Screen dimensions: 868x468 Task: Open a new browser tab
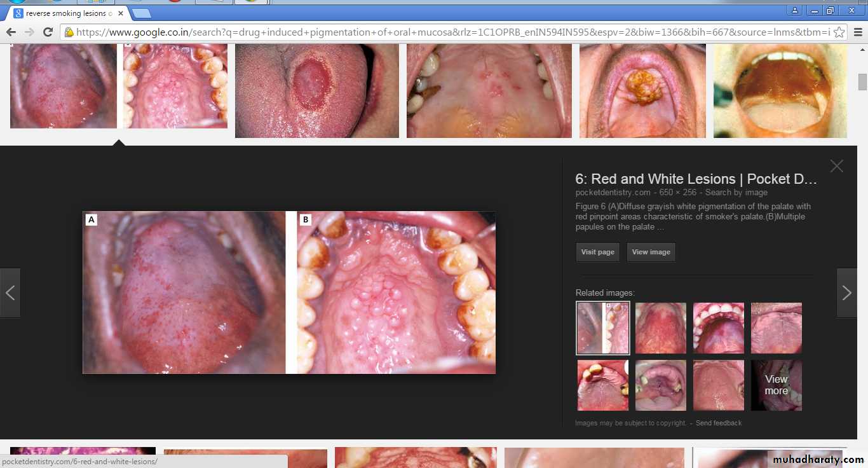(x=141, y=13)
